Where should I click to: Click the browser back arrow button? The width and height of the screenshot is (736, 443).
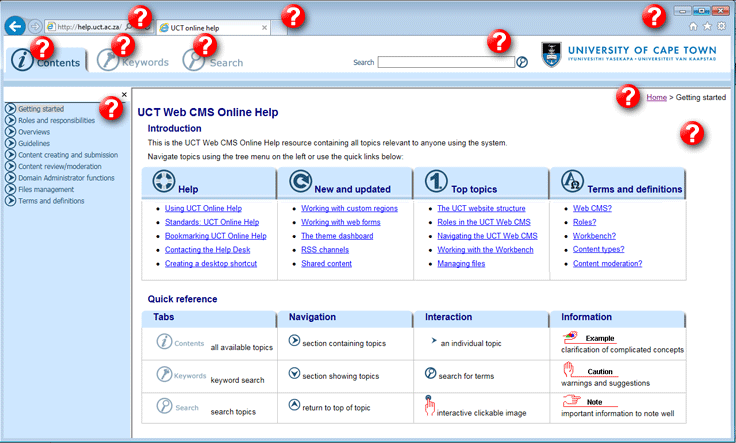[x=15, y=26]
